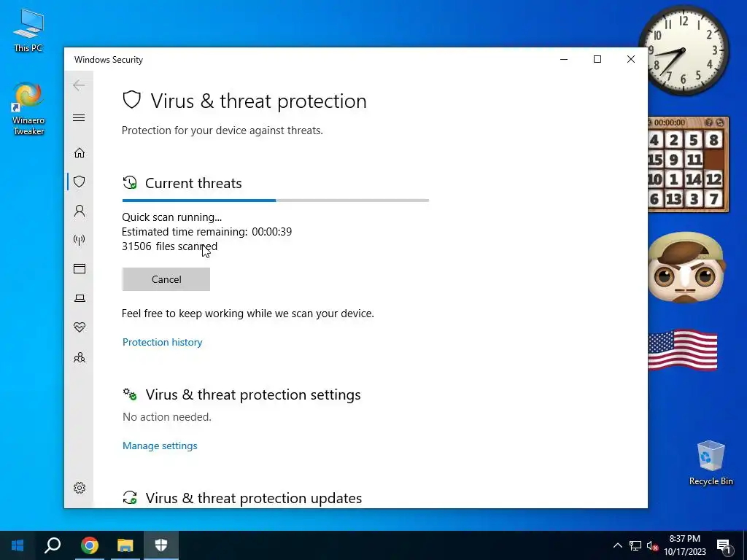Open Device performance & health heart icon

pyautogui.click(x=79, y=327)
